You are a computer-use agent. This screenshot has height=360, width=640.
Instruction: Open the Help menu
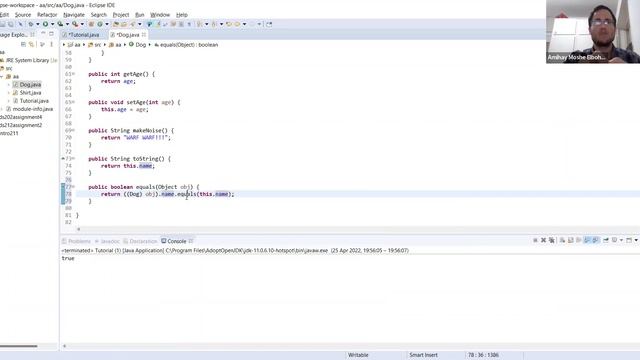coord(182,15)
